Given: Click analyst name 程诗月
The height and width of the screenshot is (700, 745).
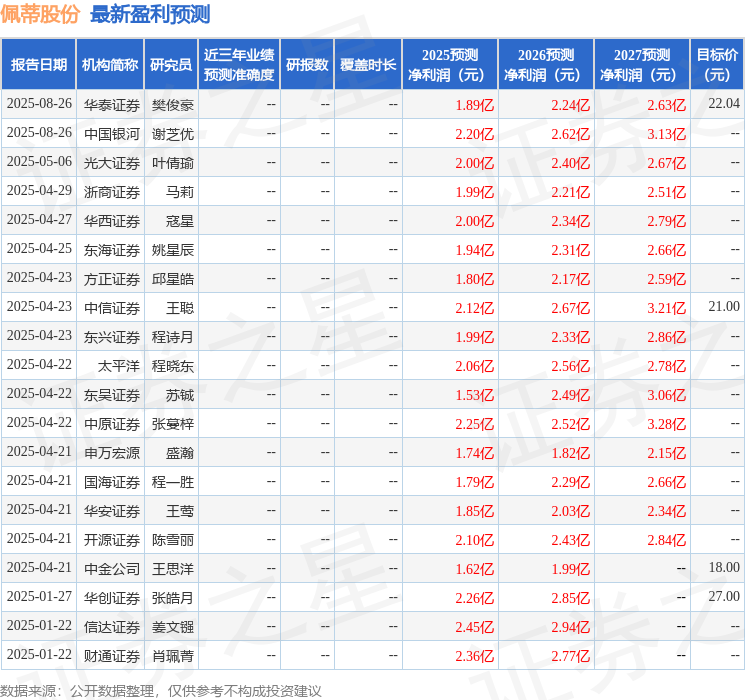Looking at the screenshot, I should coord(173,337).
